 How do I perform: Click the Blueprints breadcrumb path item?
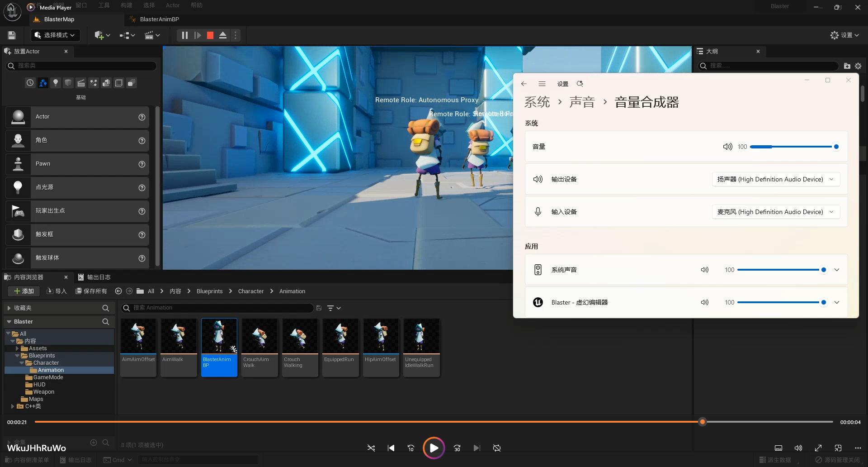click(x=209, y=291)
